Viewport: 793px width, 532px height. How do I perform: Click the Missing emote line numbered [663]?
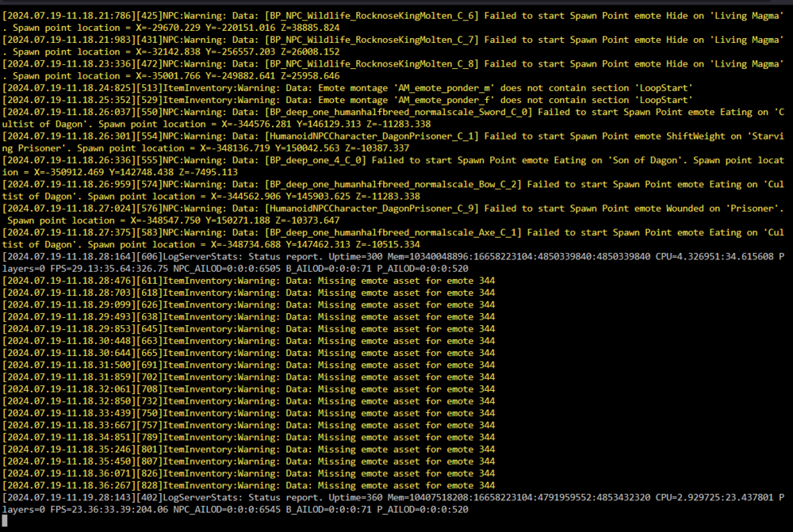pos(248,342)
